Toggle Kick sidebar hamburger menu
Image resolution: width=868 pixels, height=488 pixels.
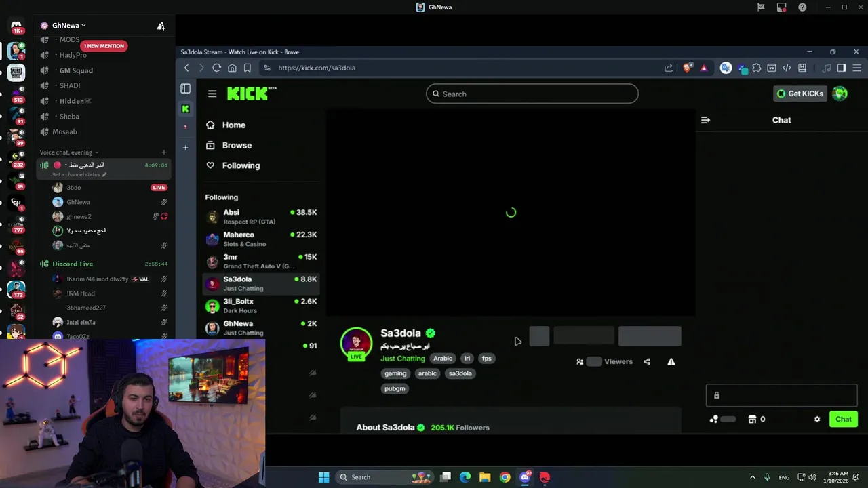pos(212,94)
